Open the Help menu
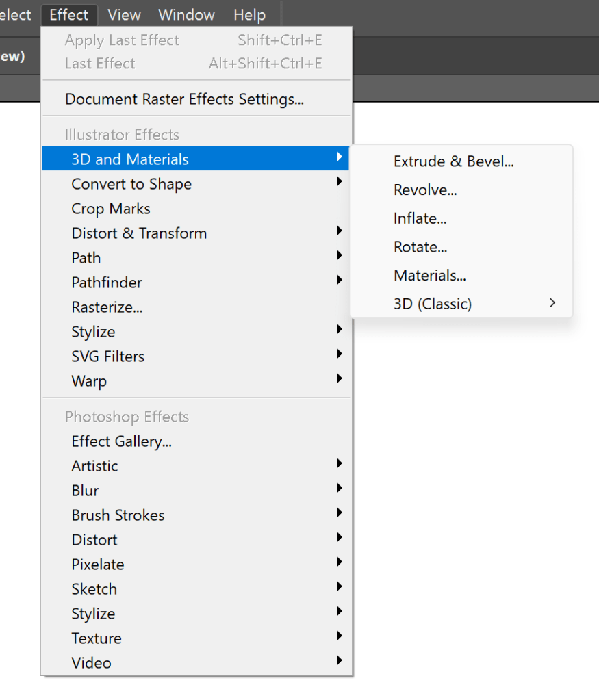599x700 pixels. (x=249, y=14)
